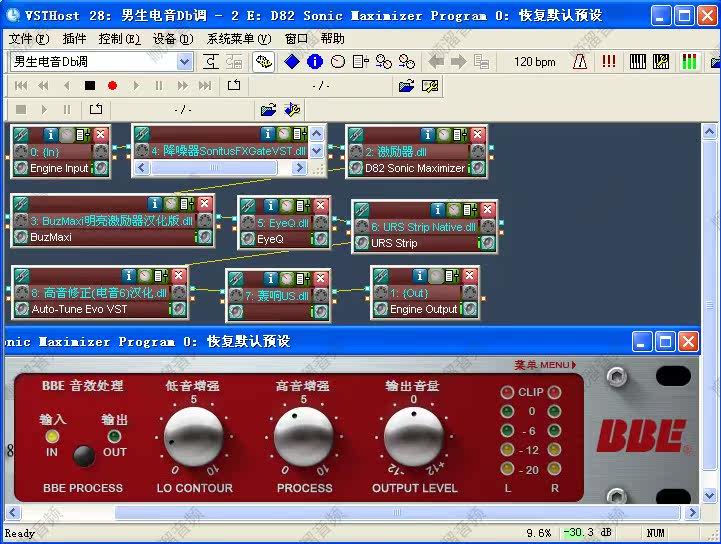Click scroll right arrow in 降噪器 module
The image size is (721, 544).
(x=300, y=167)
